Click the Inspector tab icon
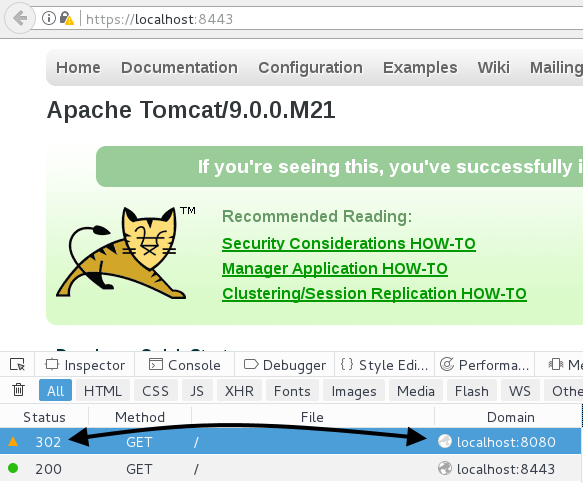Image resolution: width=583 pixels, height=483 pixels. (x=52, y=364)
